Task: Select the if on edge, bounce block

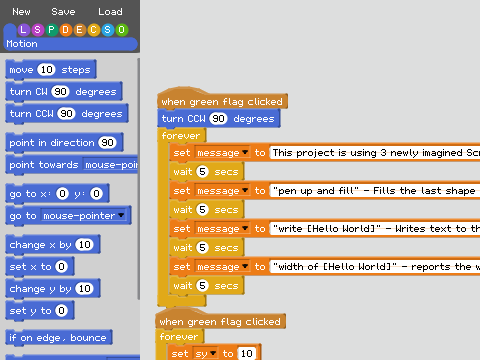Action: [x=59, y=338]
